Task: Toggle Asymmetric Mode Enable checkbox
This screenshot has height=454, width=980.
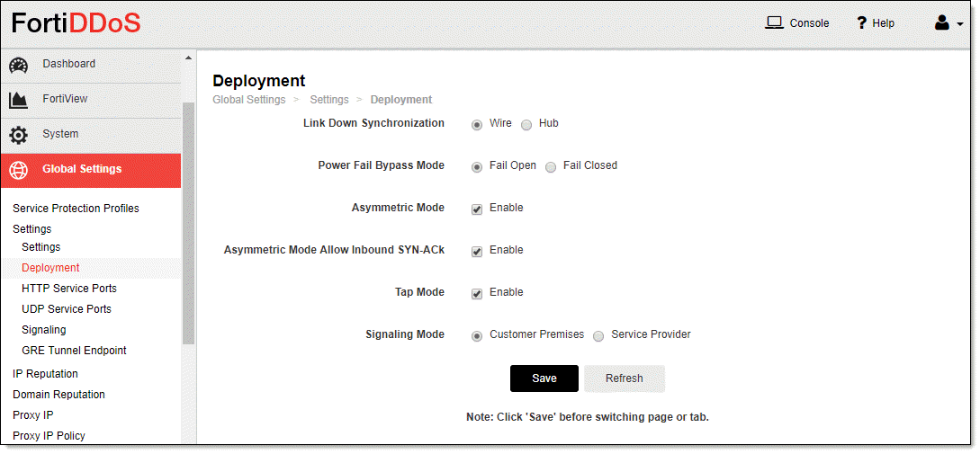Action: pyautogui.click(x=477, y=209)
